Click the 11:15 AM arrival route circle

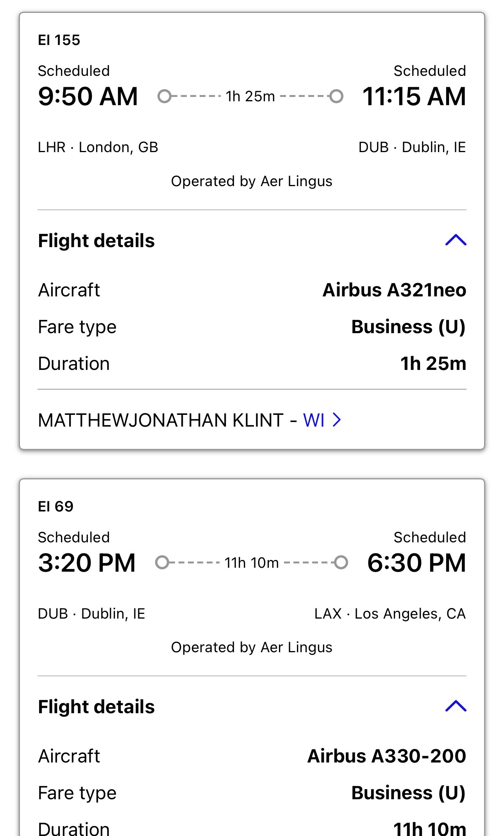coord(336,96)
